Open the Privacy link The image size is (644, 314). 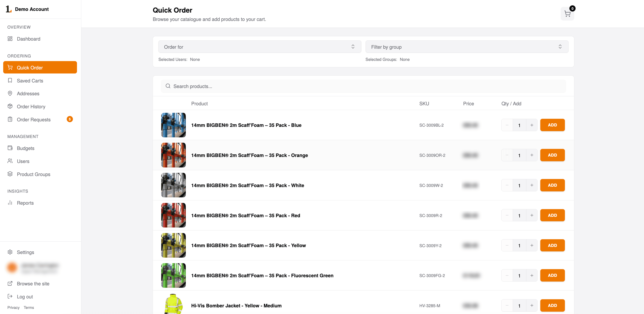pos(13,308)
